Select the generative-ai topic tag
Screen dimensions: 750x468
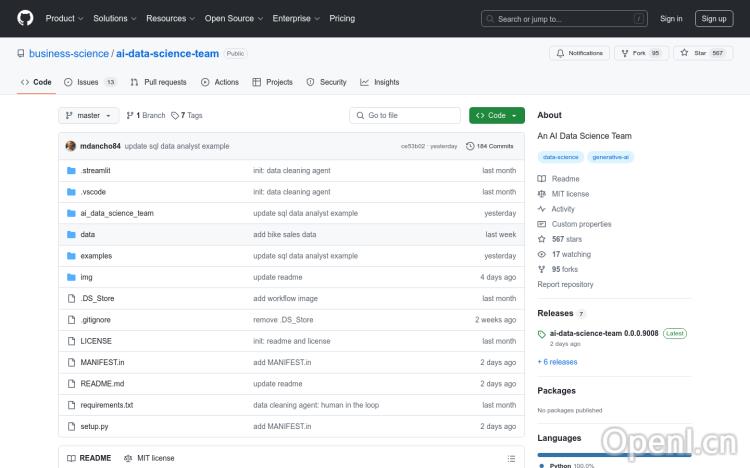[x=610, y=157]
